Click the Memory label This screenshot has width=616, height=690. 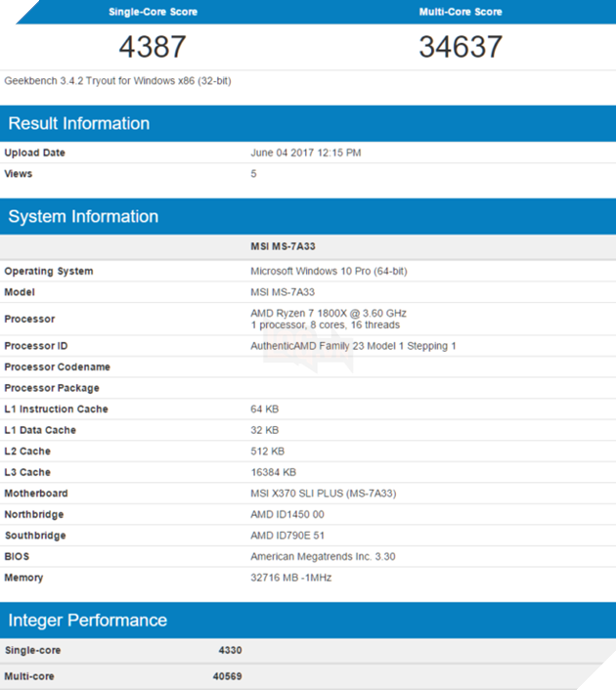23,578
